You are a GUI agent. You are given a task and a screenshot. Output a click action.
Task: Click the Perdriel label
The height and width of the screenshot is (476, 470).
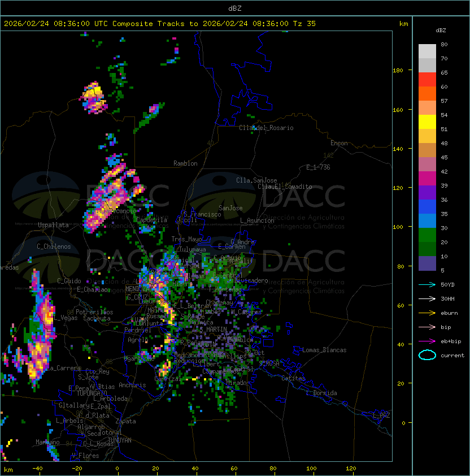[x=138, y=330]
